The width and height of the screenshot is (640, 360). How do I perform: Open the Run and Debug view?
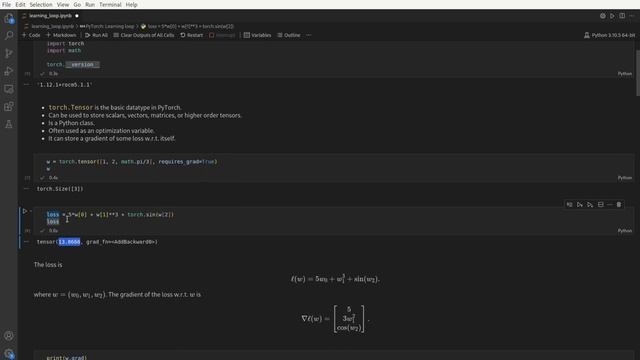9,71
